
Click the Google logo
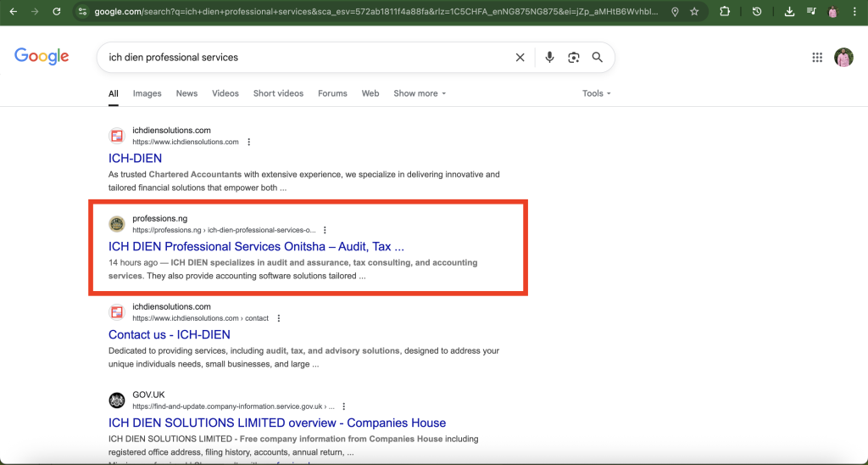42,57
